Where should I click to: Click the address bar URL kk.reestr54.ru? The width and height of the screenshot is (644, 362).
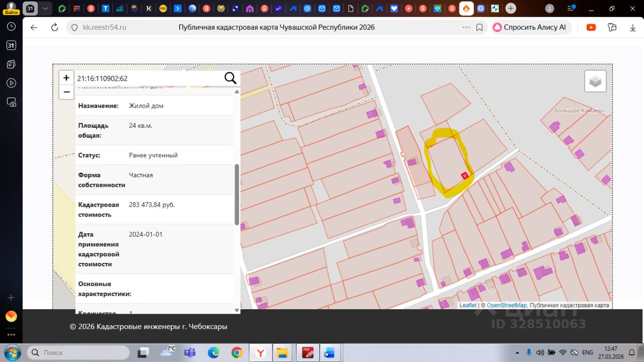click(x=105, y=28)
